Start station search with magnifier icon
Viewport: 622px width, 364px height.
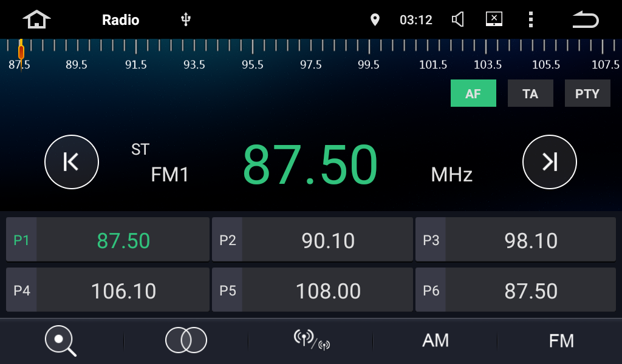pyautogui.click(x=61, y=340)
